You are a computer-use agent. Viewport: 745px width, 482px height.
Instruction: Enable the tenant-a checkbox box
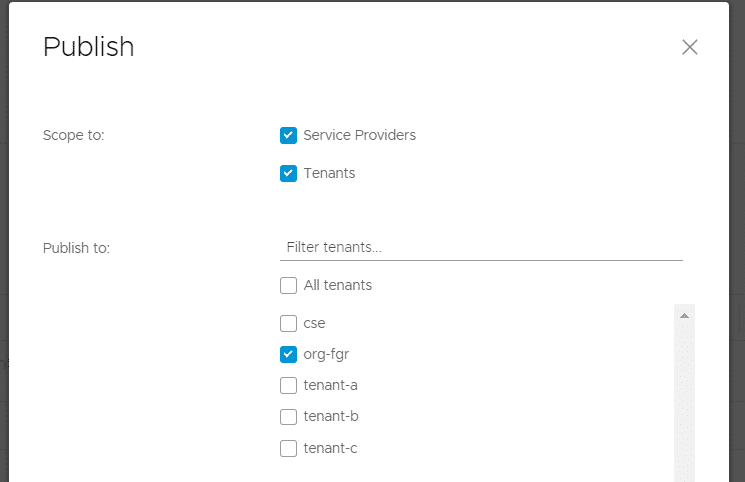click(288, 386)
